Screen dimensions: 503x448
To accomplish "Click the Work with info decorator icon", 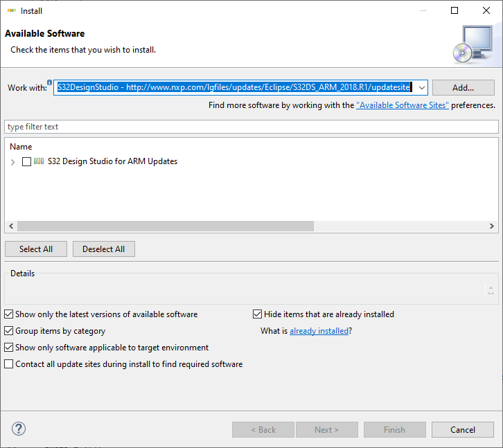I will (x=49, y=82).
